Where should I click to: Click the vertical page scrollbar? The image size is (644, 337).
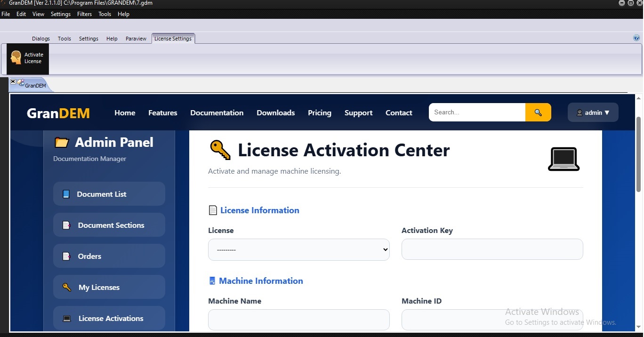(639, 154)
